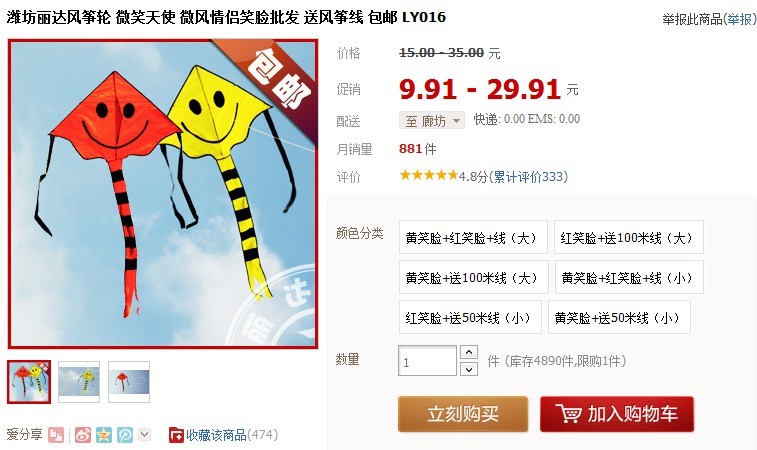Image resolution: width=757 pixels, height=450 pixels.
Task: Share product to Qzone star icon
Action: [x=104, y=435]
